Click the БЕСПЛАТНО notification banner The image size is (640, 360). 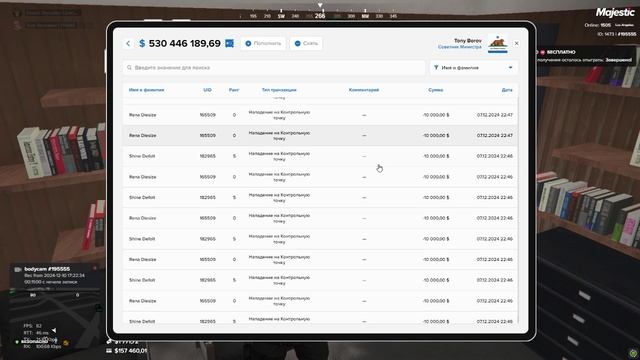[586, 56]
